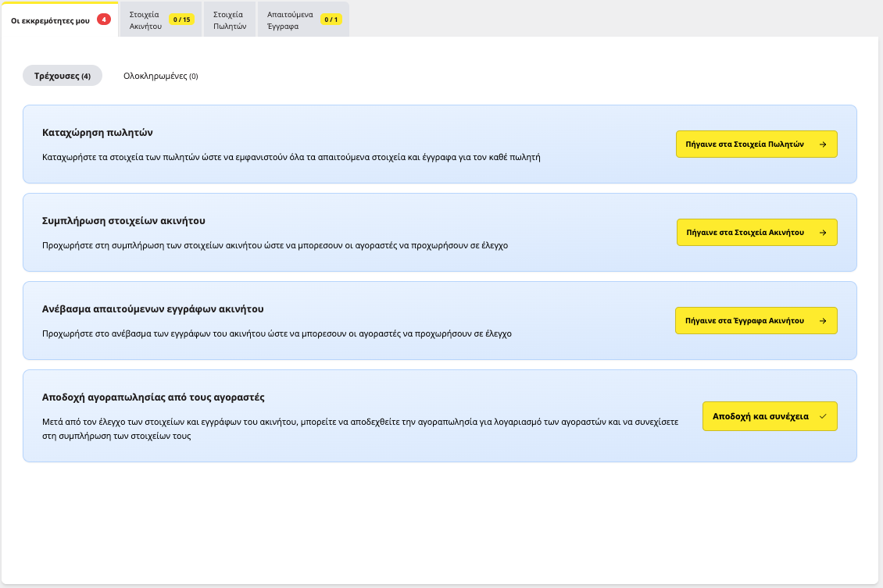Click the arrow icon on 'Στοιχεία Πωλητών' button
Image resolution: width=883 pixels, height=588 pixels.
(x=823, y=144)
